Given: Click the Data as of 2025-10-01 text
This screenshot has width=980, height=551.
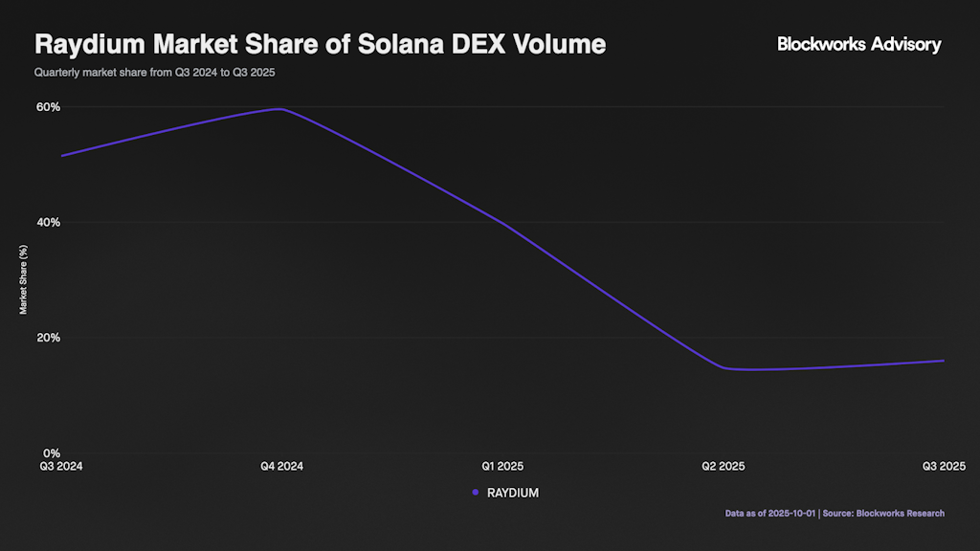Looking at the screenshot, I should pyautogui.click(x=768, y=514).
